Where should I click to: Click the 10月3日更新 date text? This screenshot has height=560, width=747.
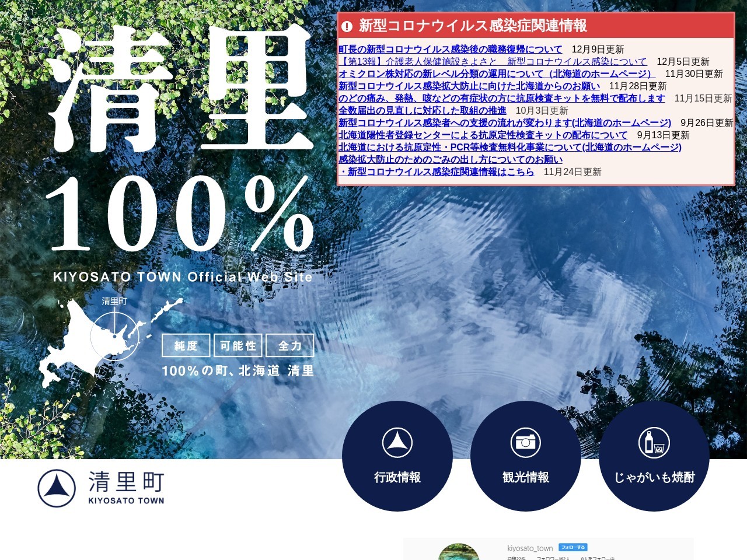(x=542, y=111)
